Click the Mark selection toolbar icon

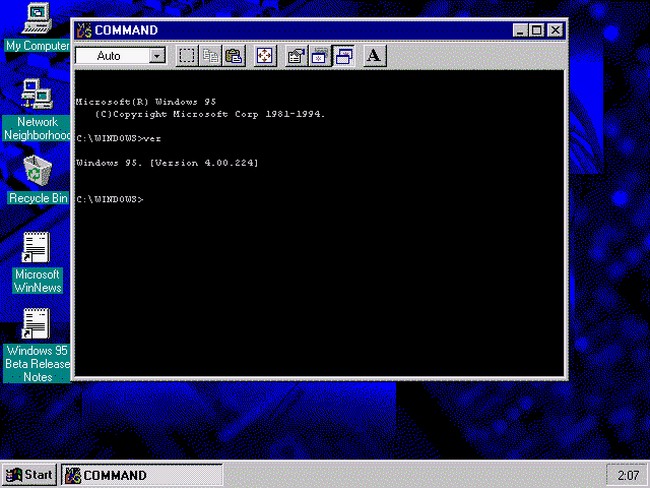[187, 56]
